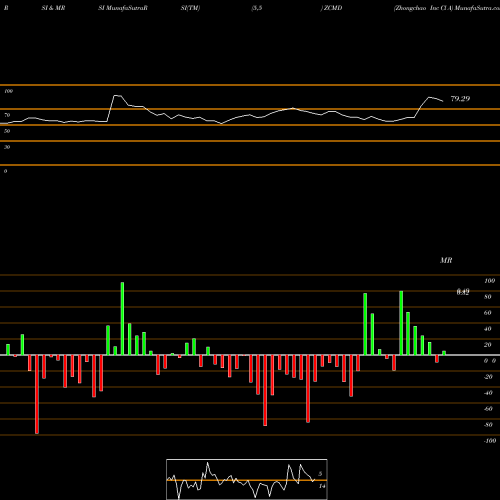Click the 'SI & MR' header text
Viewport: 500px width, 500px height.
(53, 8)
